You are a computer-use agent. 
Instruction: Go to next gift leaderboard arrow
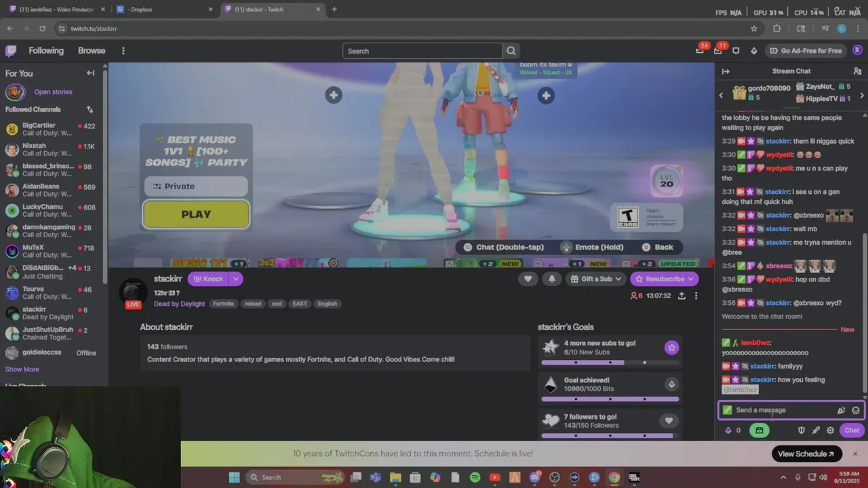862,96
